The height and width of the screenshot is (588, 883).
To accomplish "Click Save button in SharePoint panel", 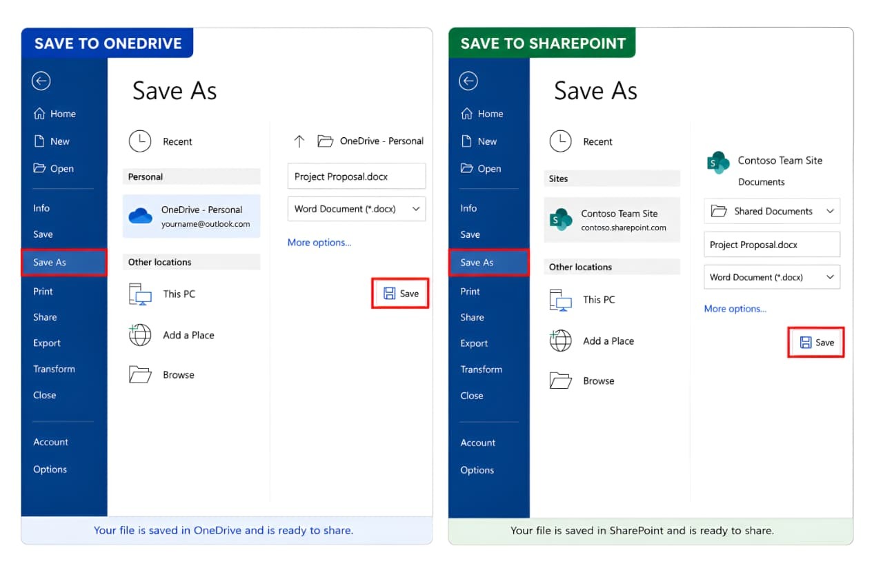I will click(x=817, y=342).
